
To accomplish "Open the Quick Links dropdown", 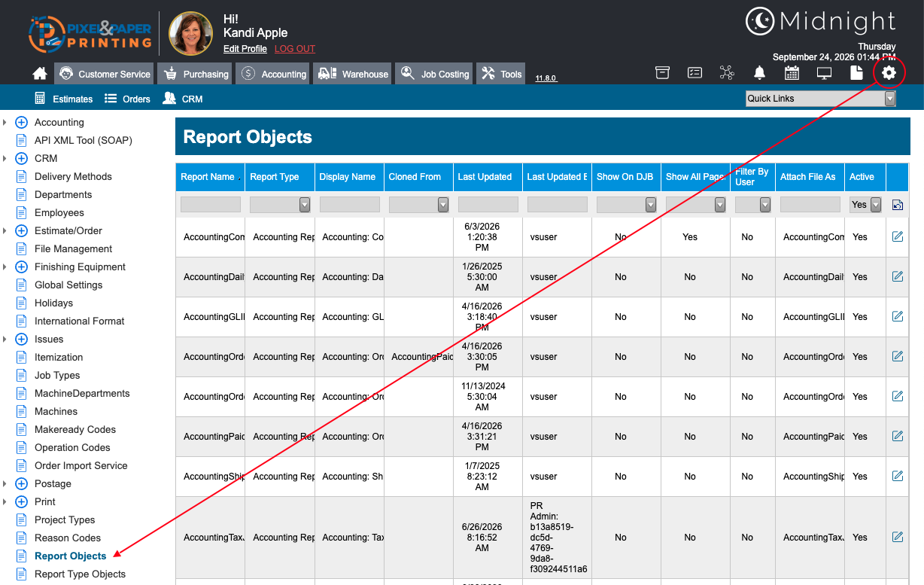I will [821, 99].
